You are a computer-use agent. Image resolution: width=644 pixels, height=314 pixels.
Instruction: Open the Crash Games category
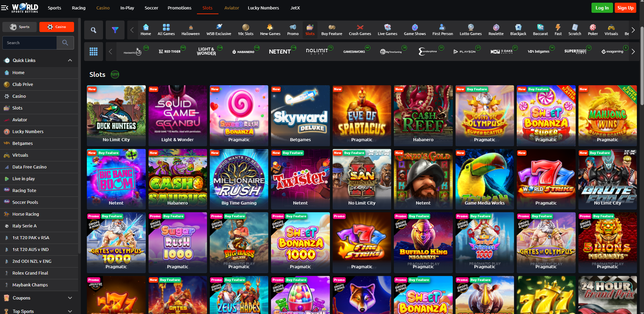pyautogui.click(x=360, y=30)
